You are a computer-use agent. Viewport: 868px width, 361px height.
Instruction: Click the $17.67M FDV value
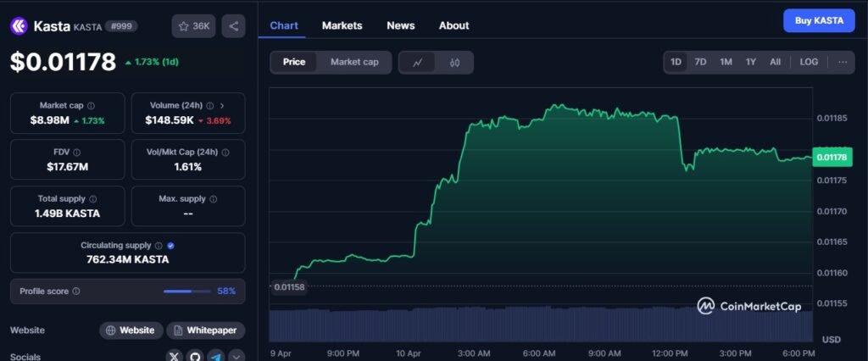pos(68,167)
